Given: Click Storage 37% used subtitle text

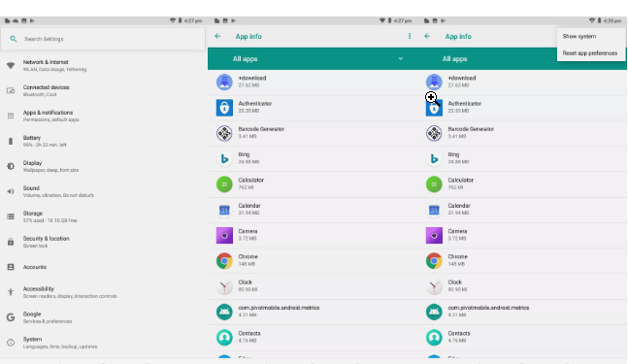Looking at the screenshot, I should 50,220.
